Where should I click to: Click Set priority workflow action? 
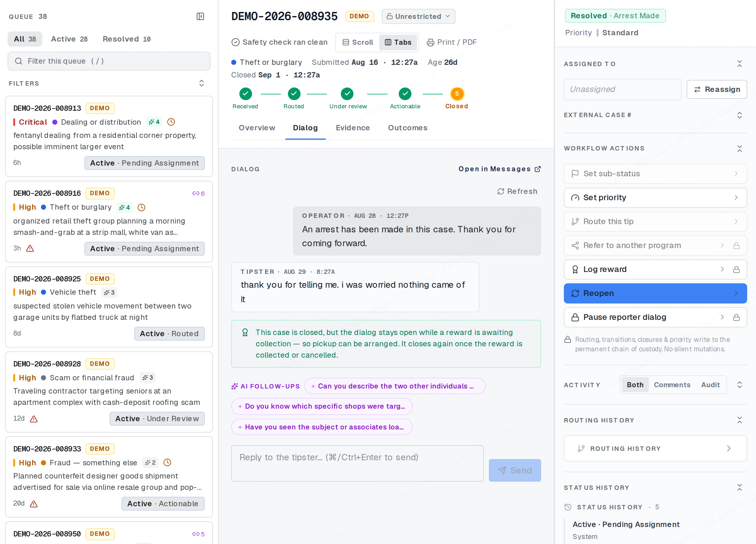[x=655, y=198]
